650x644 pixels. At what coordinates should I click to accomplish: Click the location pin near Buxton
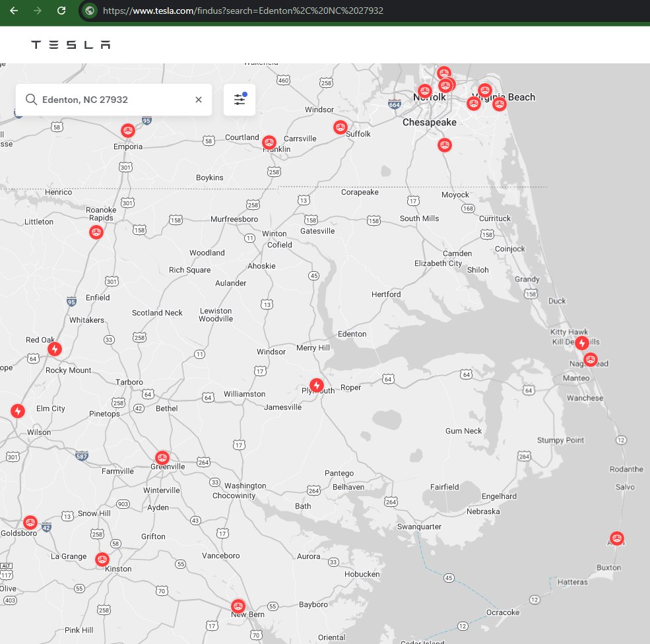pyautogui.click(x=616, y=538)
